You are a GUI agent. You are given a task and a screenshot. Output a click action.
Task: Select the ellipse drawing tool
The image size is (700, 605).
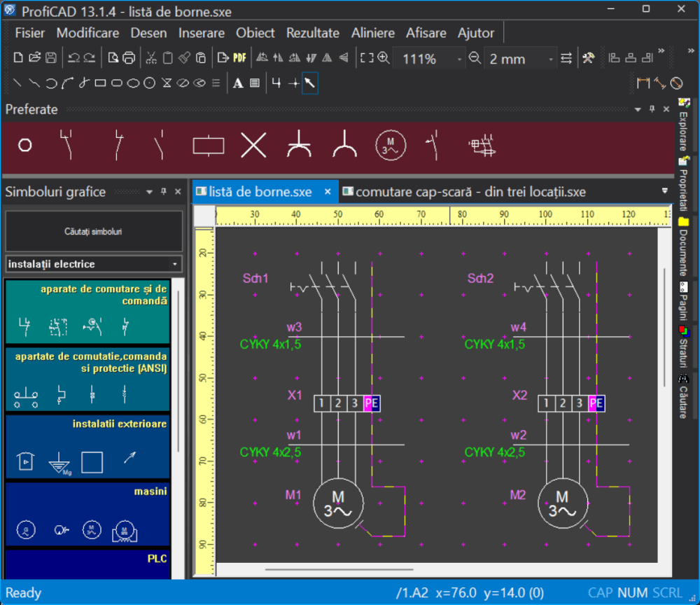coord(133,83)
